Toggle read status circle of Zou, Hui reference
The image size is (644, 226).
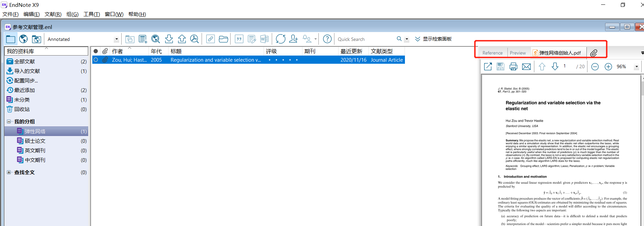pos(96,60)
